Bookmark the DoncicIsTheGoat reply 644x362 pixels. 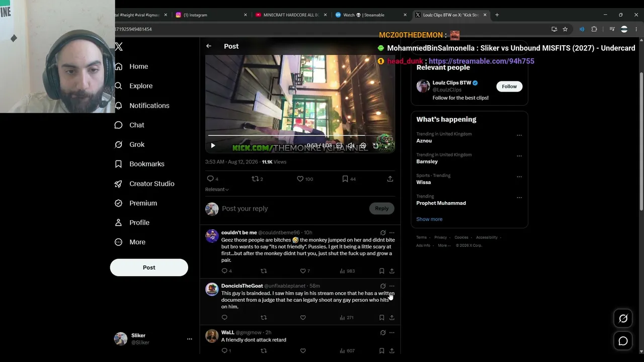click(382, 318)
